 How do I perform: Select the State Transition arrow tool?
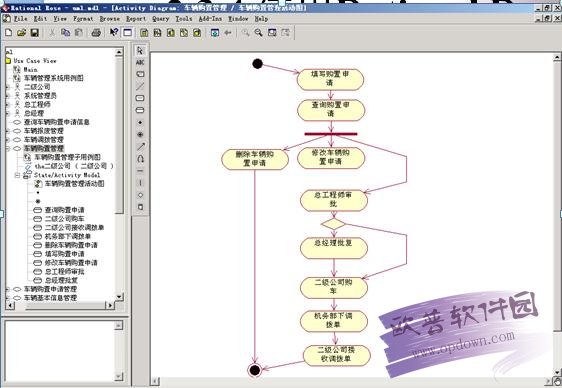[x=140, y=146]
